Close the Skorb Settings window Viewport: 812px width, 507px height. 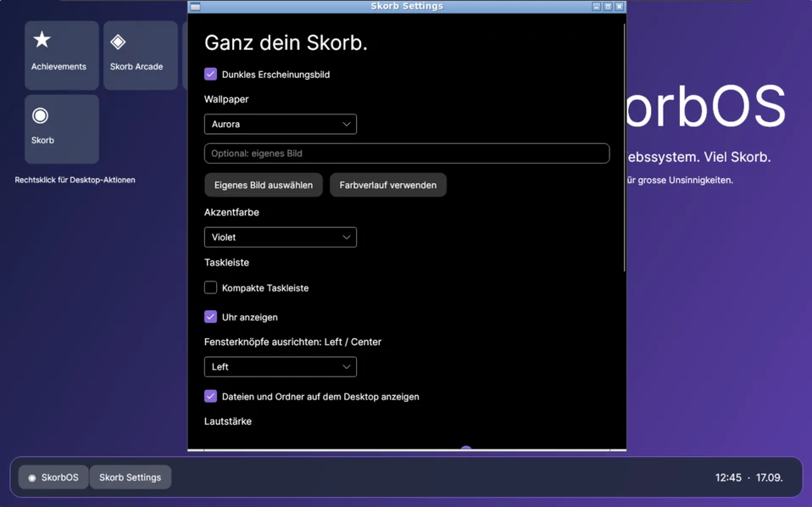pyautogui.click(x=620, y=7)
